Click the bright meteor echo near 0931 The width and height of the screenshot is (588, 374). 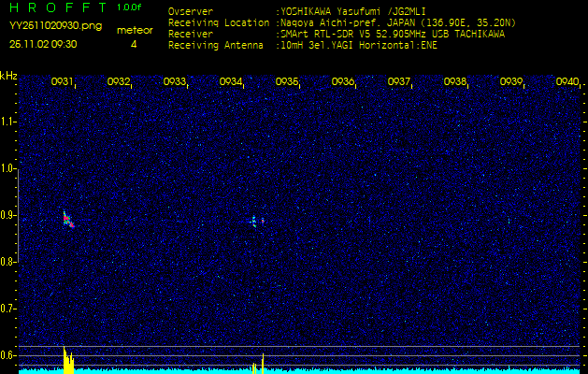pos(66,219)
